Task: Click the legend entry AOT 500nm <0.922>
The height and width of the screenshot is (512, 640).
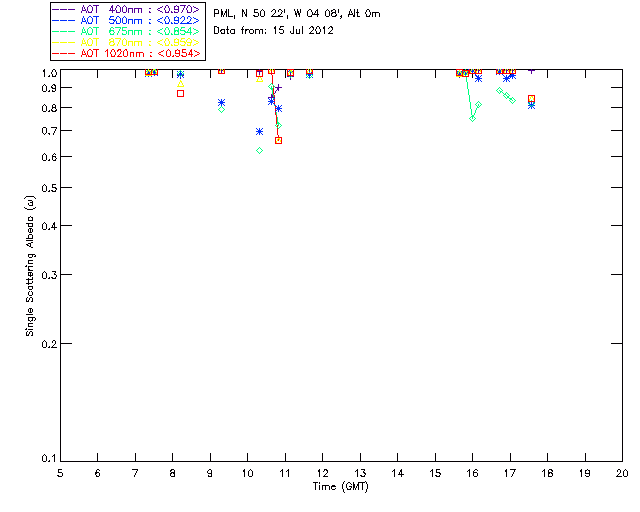Action: point(126,20)
